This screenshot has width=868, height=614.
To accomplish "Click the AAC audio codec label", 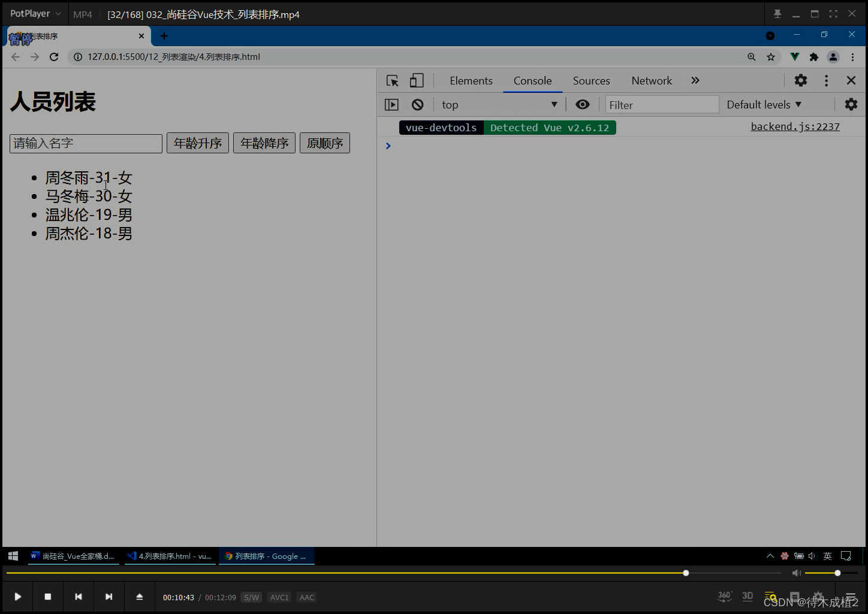I will pos(307,597).
